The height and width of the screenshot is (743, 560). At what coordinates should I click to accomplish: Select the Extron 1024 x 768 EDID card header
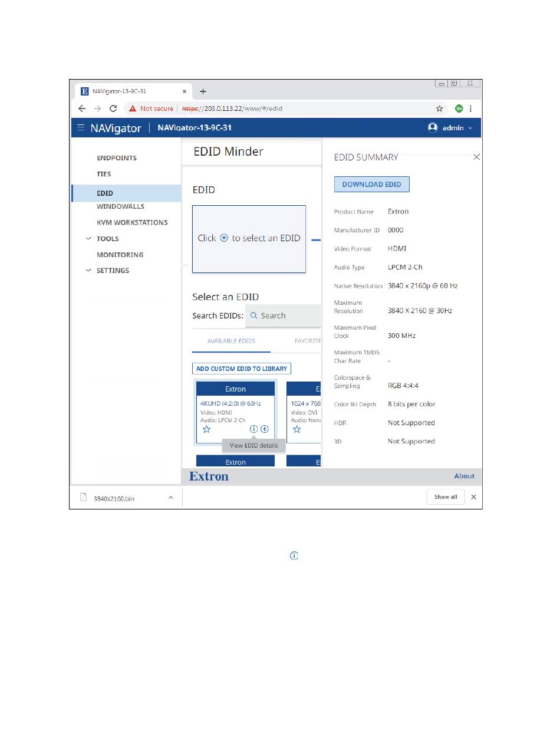[x=304, y=389]
